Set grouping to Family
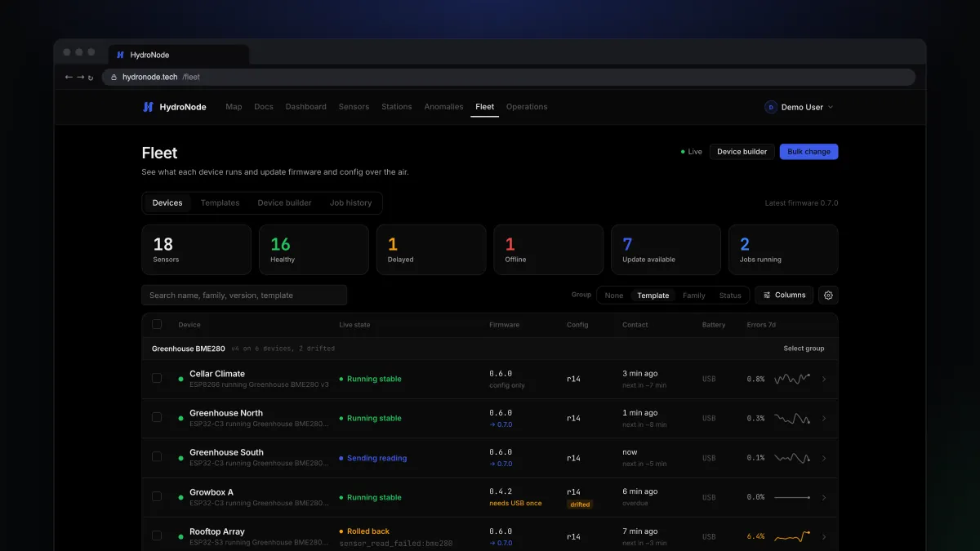980x551 pixels. click(694, 295)
